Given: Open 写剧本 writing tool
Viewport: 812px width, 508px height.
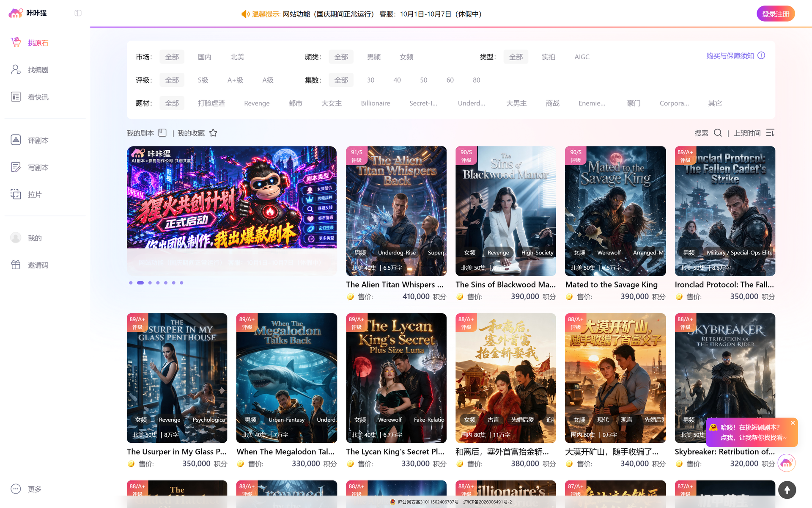Looking at the screenshot, I should click(30, 167).
